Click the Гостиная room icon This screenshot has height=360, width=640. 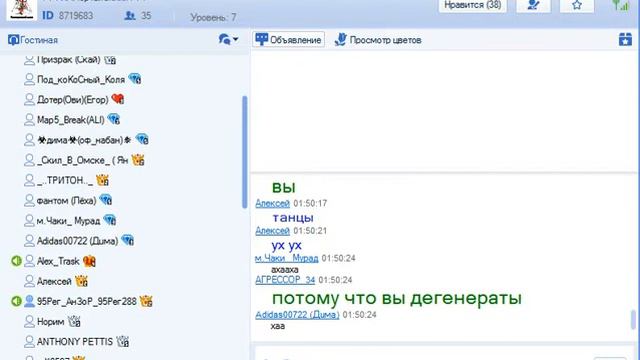pos(13,40)
